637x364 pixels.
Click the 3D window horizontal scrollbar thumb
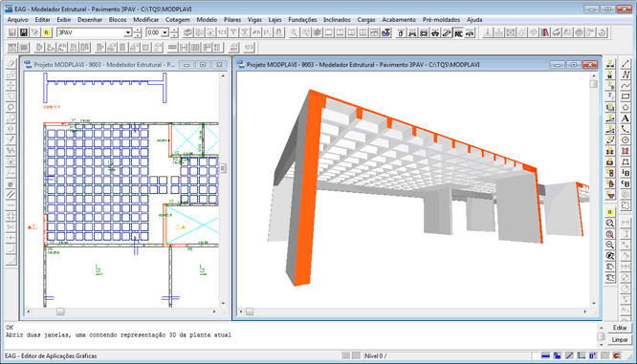[250, 311]
